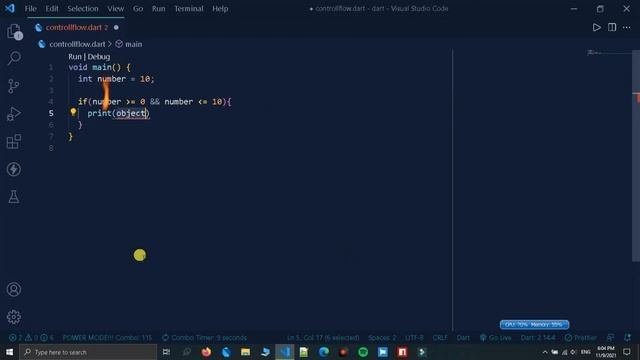
Task: Open the Search view in activity bar
Action: pyautogui.click(x=14, y=58)
